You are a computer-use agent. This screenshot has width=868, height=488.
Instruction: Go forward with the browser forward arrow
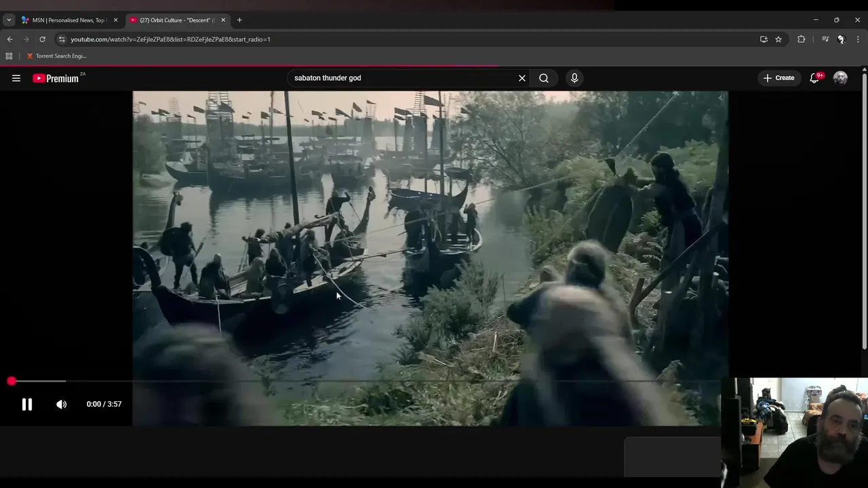pos(26,39)
